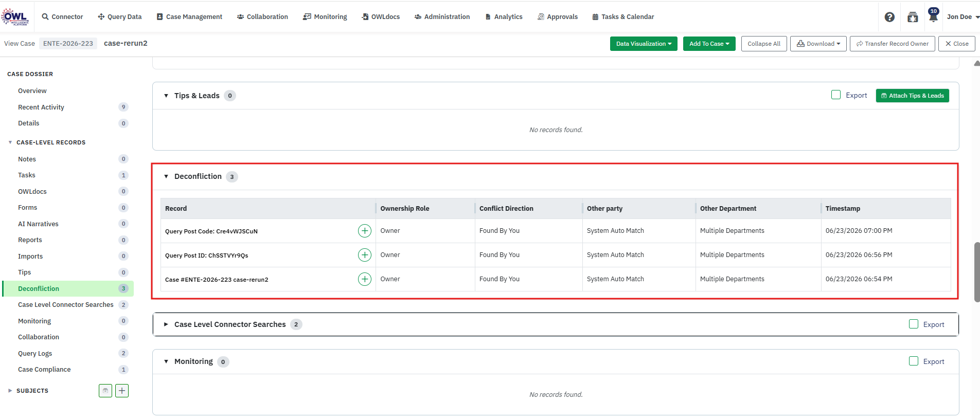Viewport: 980px width, 420px height.
Task: Select Recent Activity in sidebar
Action: click(x=41, y=107)
